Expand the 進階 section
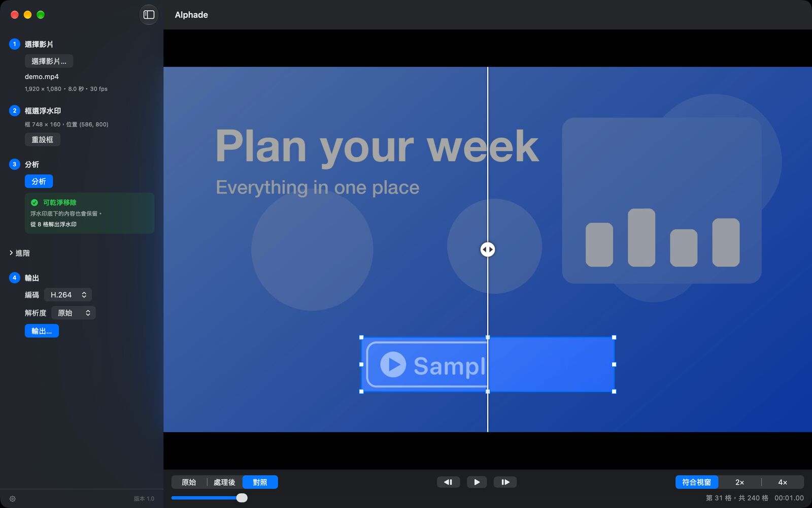This screenshot has width=812, height=508. 19,253
